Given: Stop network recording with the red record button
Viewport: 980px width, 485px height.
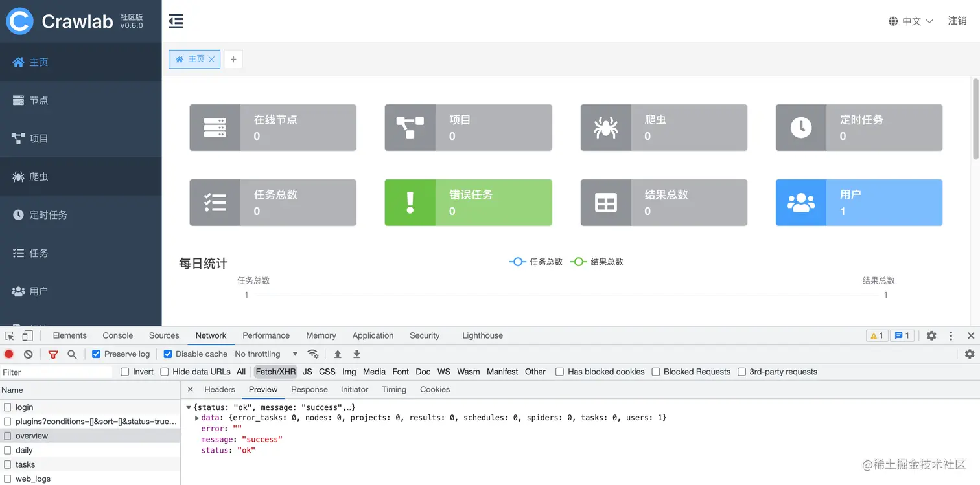Looking at the screenshot, I should click(9, 354).
